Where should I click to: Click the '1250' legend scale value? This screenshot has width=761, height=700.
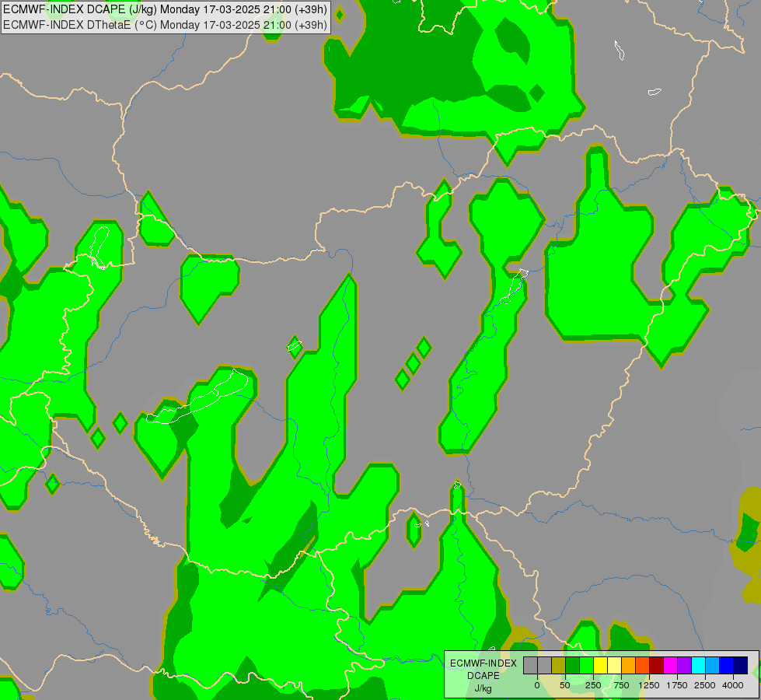[x=649, y=685]
